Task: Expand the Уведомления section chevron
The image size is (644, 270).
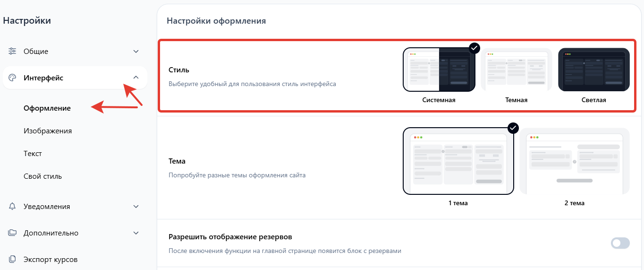Action: pyautogui.click(x=136, y=206)
